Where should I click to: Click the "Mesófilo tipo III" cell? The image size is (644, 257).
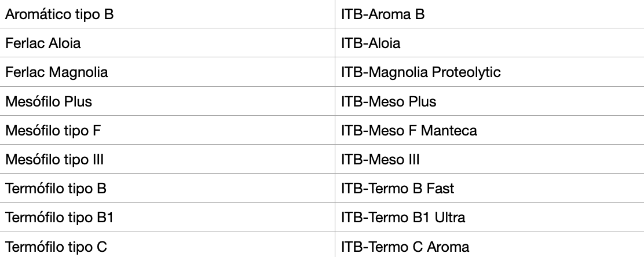(x=54, y=160)
